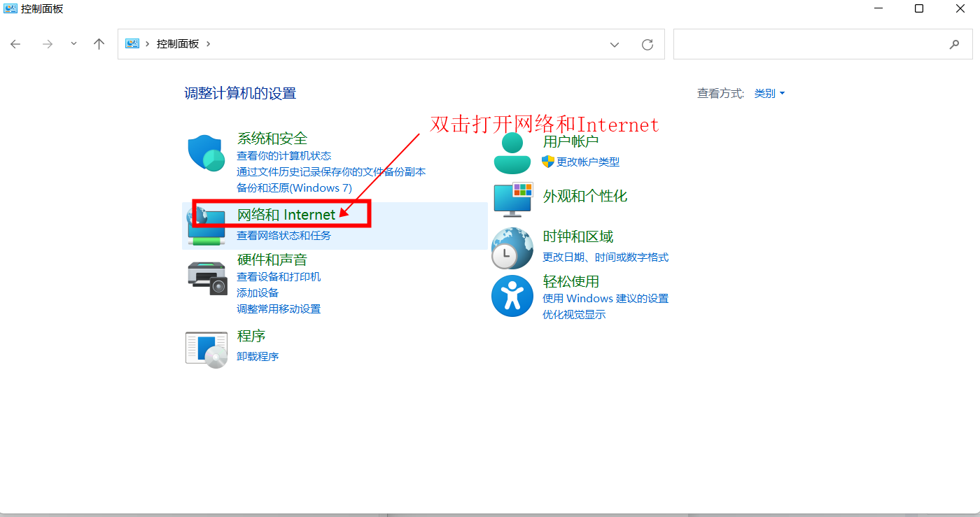980x517 pixels.
Task: Expand the chevron after 控制面板 breadcrumb
Action: coord(209,44)
